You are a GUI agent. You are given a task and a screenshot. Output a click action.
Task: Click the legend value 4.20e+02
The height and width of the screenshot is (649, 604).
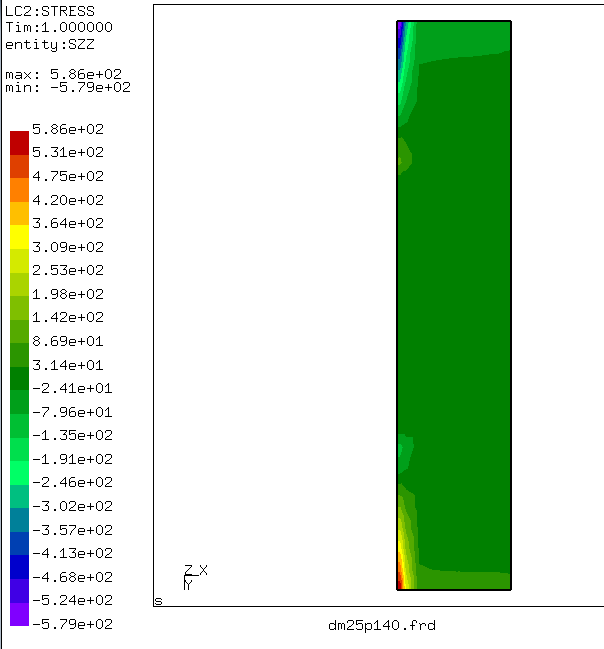pyautogui.click(x=68, y=200)
